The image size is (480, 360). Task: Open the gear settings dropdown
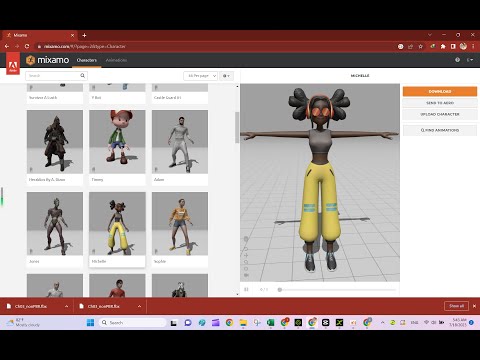click(226, 76)
